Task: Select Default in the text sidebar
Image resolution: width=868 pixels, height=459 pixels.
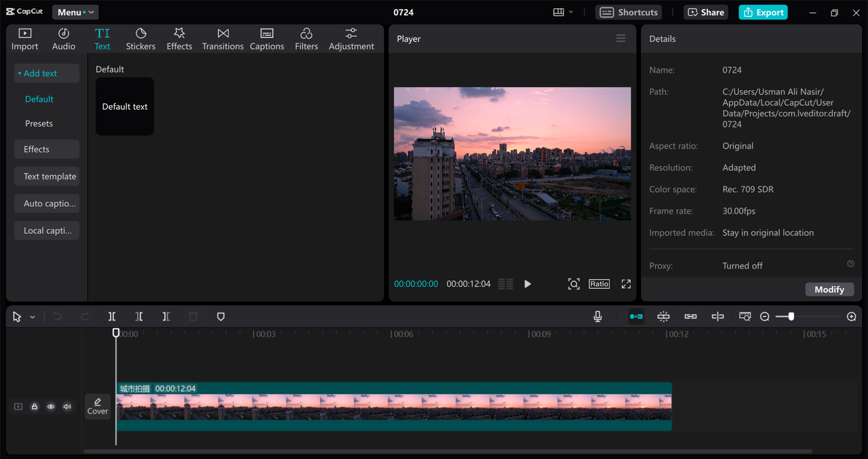Action: coord(39,99)
